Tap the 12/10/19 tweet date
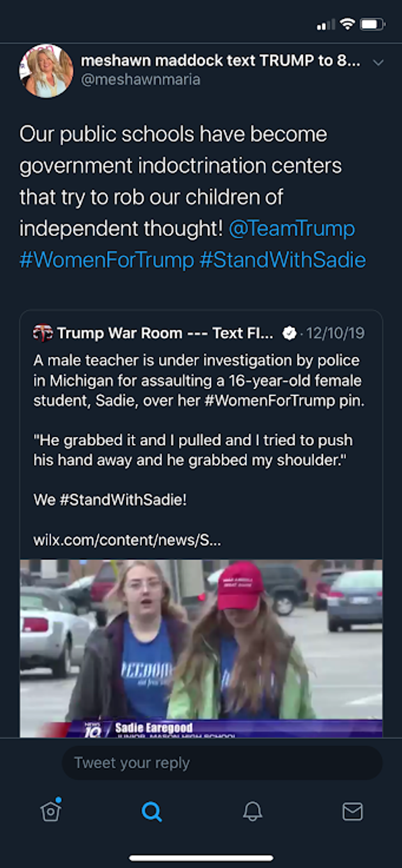Viewport: 402px width, 868px height. tap(335, 333)
